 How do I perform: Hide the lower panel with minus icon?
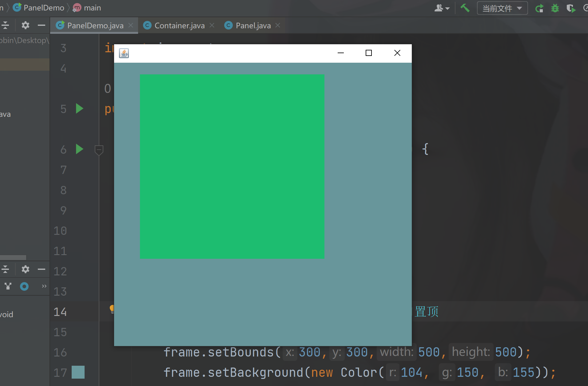coord(42,270)
